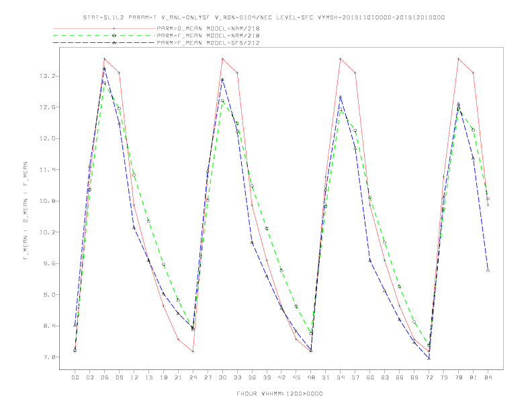
Task: Click x-axis tick label 48
Action: coord(311,377)
